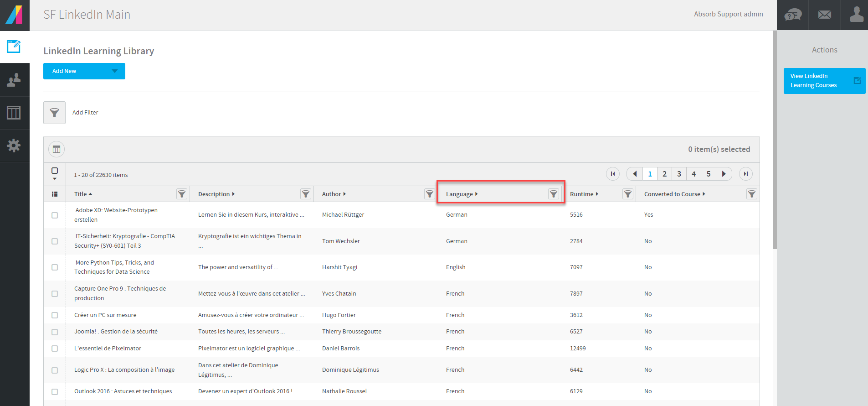Viewport: 868px width, 406px height.
Task: Click View LinkedIn Learning Courses button
Action: [825, 81]
